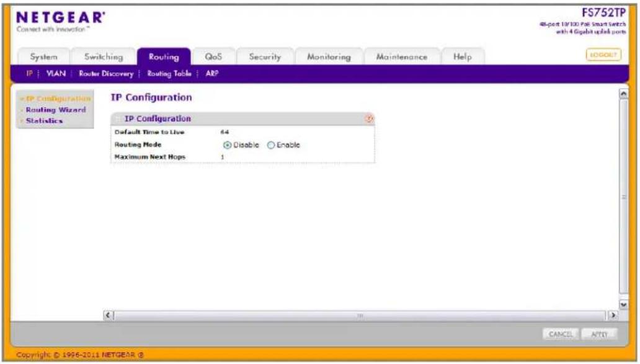
Task: Click the Routing Mode label
Action: click(x=138, y=144)
